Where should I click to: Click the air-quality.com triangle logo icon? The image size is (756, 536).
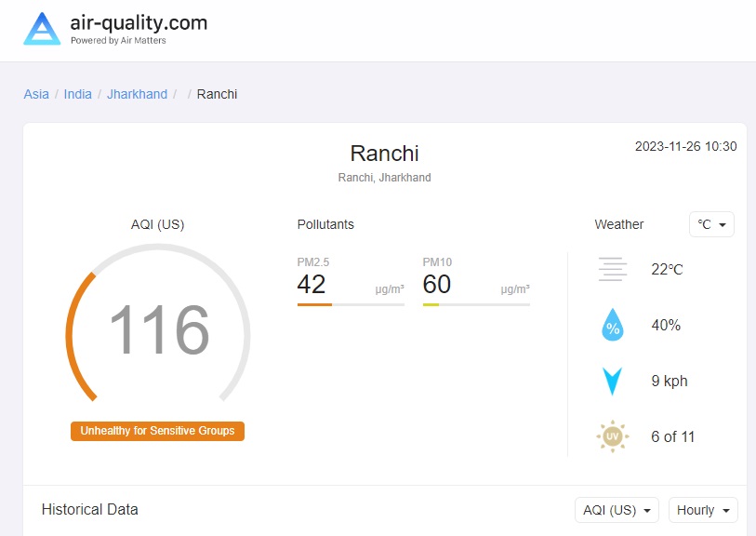(x=42, y=29)
